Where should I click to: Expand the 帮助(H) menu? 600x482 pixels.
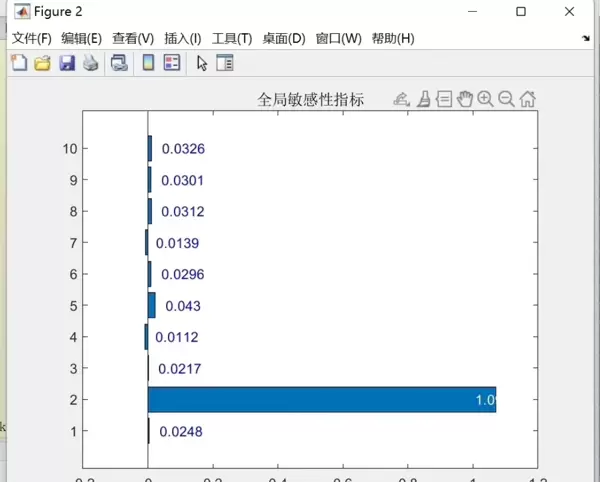click(x=392, y=38)
